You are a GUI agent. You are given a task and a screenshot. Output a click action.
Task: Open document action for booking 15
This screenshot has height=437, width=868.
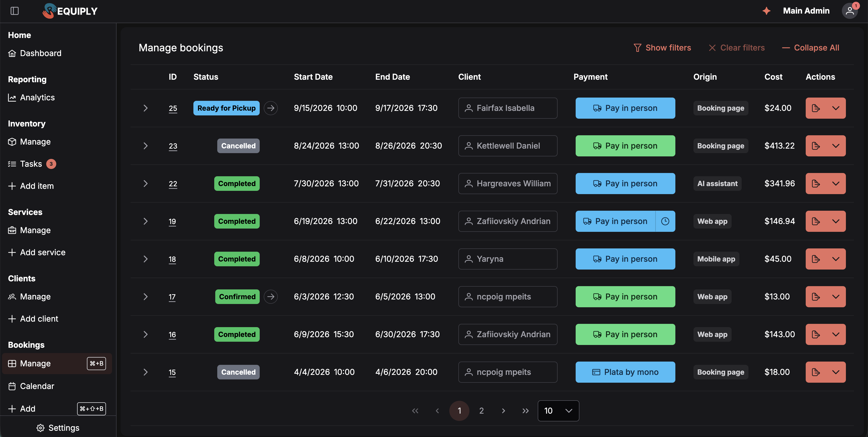point(816,372)
